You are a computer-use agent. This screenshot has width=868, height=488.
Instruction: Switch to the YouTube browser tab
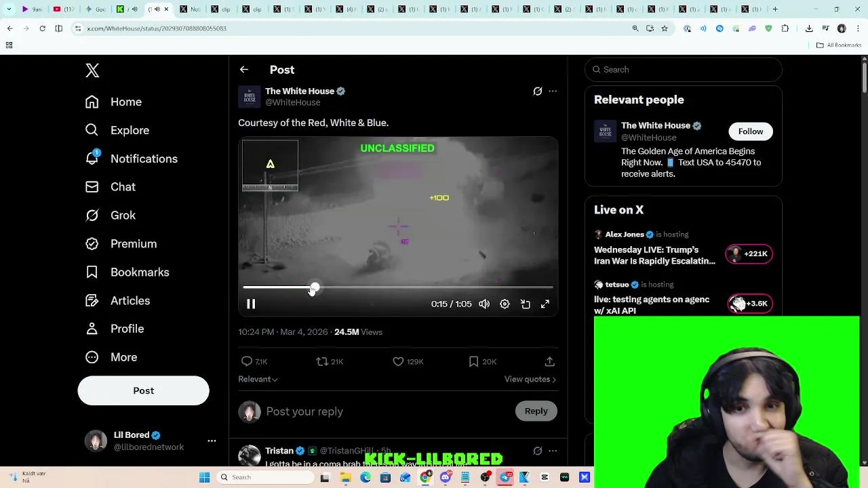pyautogui.click(x=63, y=9)
